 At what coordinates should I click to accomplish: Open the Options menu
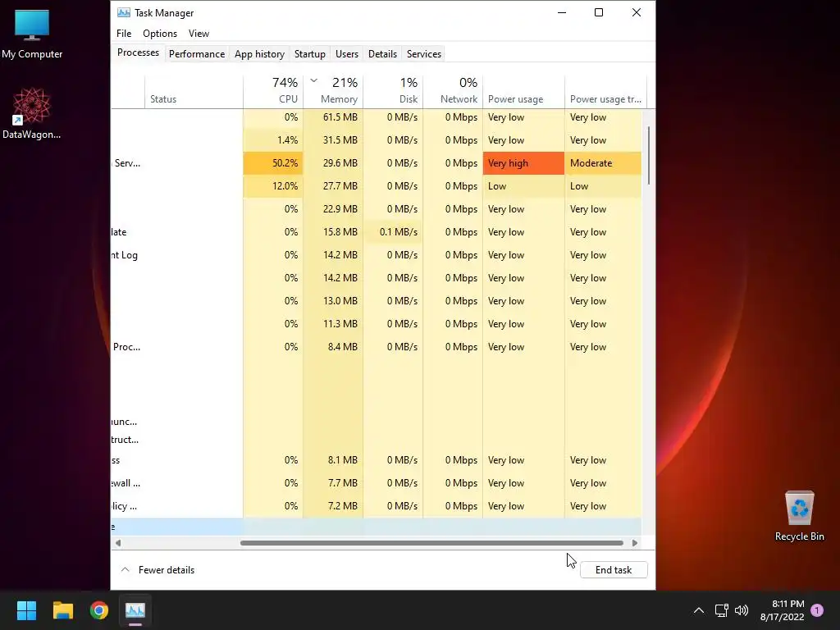coord(160,33)
